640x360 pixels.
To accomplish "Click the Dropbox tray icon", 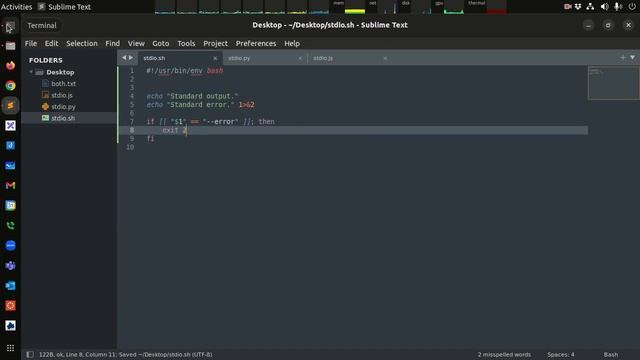I will pyautogui.click(x=578, y=7).
